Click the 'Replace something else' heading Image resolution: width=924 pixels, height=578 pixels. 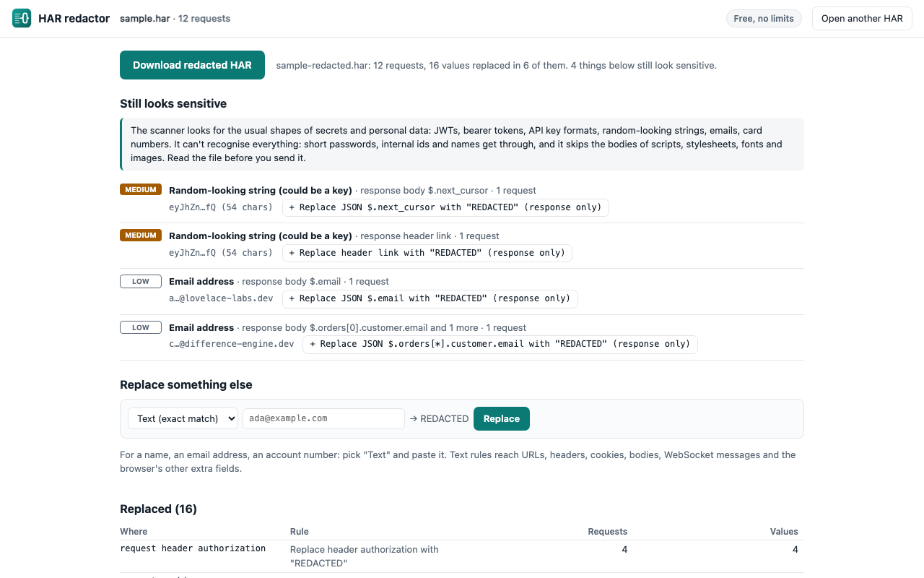point(186,384)
